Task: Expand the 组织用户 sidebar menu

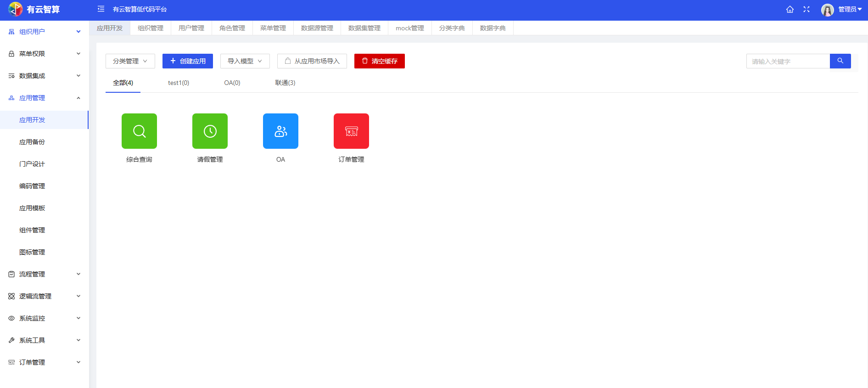Action: (44, 32)
